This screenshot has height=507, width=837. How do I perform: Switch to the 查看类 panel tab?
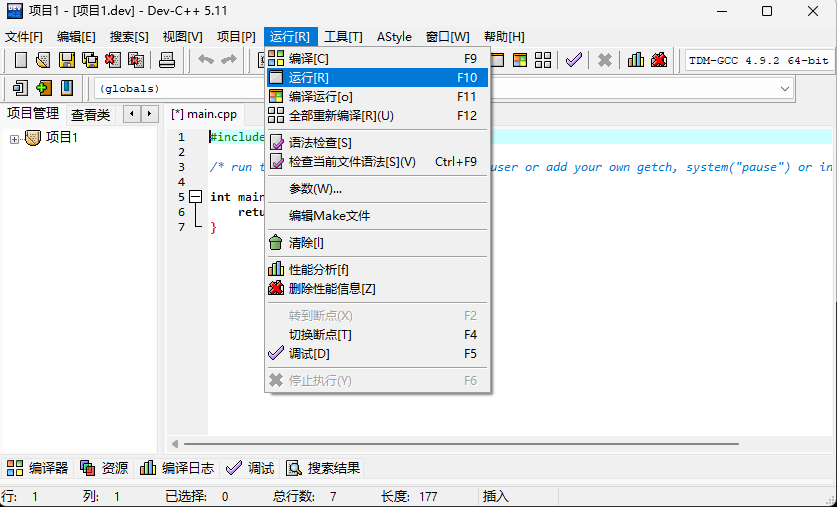tap(91, 115)
